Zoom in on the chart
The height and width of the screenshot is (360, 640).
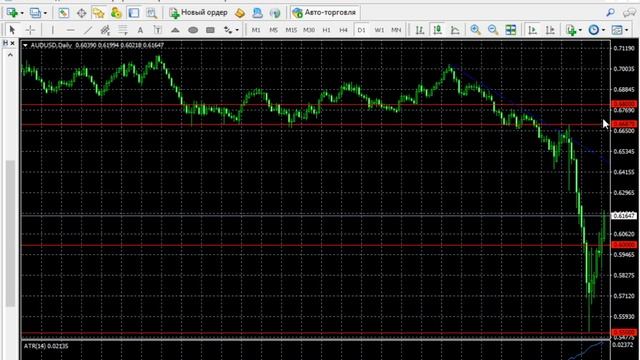[x=475, y=30]
